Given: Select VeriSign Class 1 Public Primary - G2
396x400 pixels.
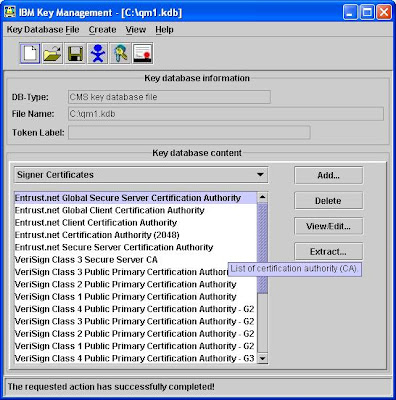Looking at the screenshot, I should (x=136, y=346).
